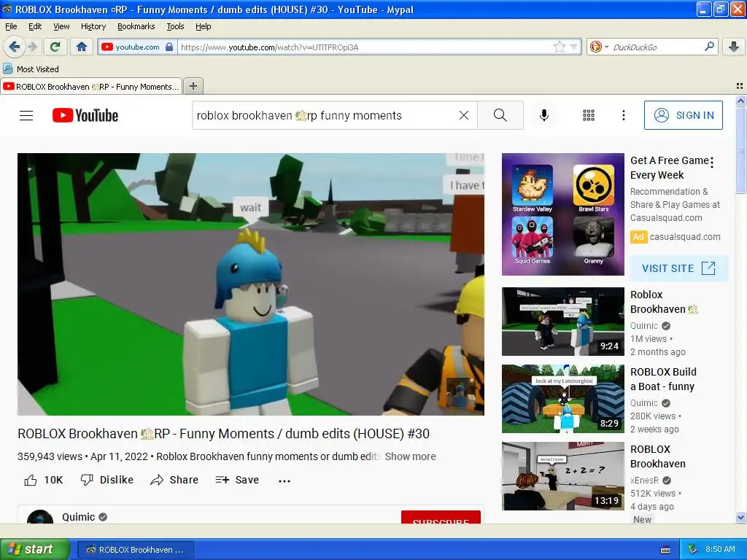Screen dimensions: 747x560
Task: Click the browser URL address field
Action: (x=365, y=47)
